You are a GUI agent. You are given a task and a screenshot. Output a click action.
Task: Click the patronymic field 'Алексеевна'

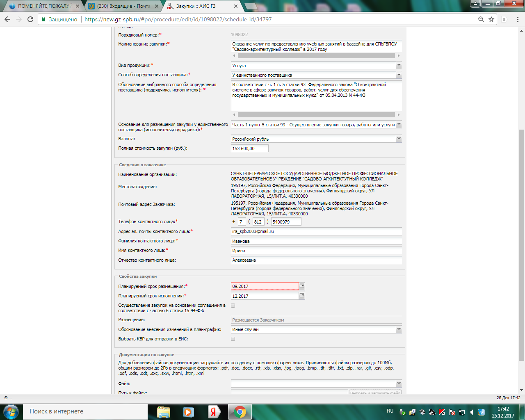[x=317, y=260]
